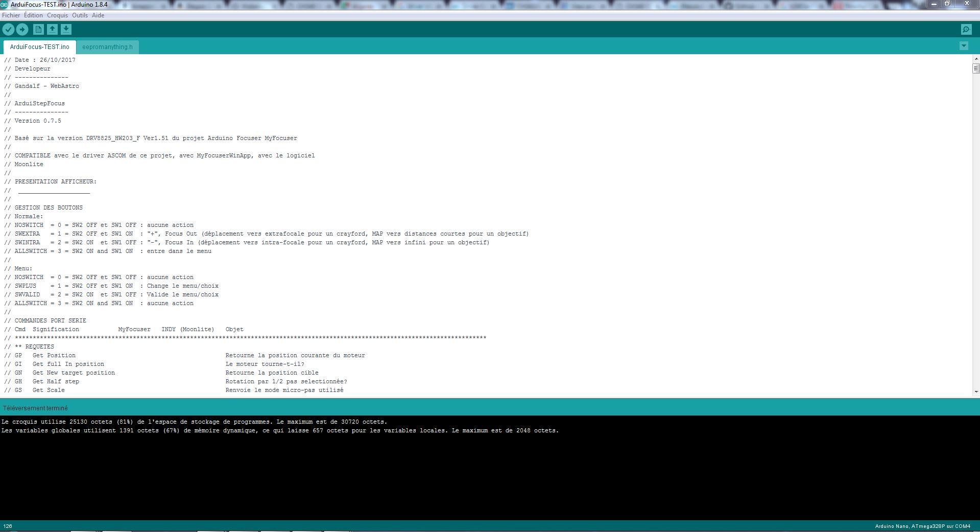Select the ArduiFocus-TEST.ino tab
The height and width of the screenshot is (532, 980).
tap(40, 47)
